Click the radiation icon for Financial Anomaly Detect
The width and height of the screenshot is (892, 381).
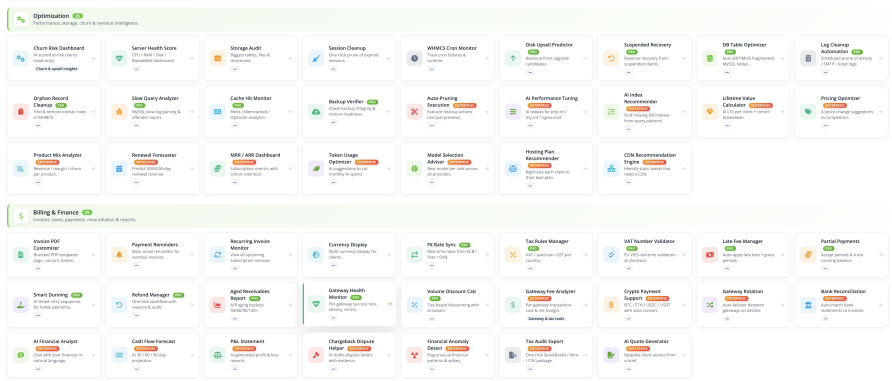click(x=415, y=355)
